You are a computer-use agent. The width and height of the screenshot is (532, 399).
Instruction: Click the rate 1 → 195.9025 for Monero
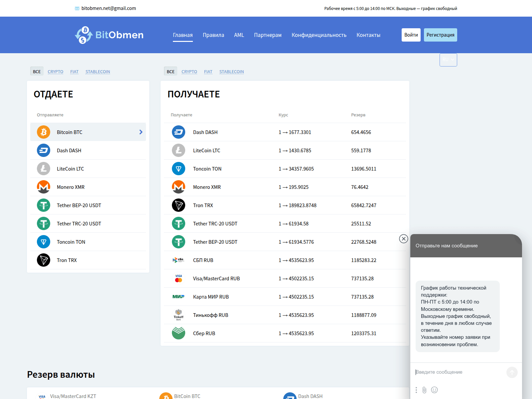tap(294, 187)
